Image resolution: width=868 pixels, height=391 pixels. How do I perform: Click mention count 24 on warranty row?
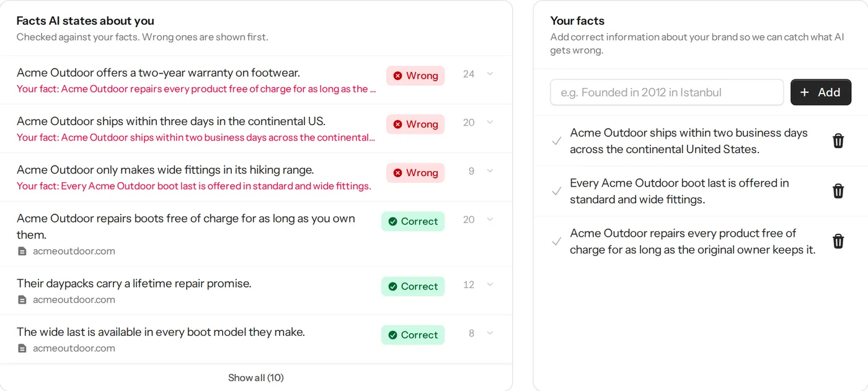pos(469,74)
